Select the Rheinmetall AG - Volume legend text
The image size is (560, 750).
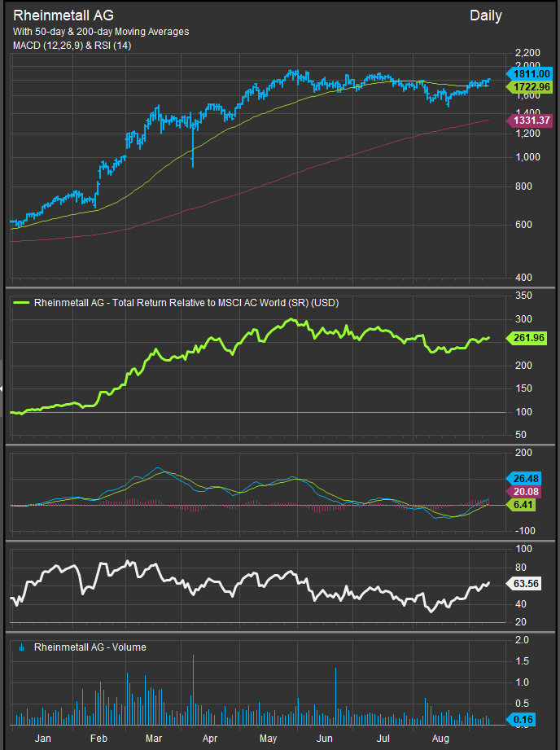click(90, 647)
